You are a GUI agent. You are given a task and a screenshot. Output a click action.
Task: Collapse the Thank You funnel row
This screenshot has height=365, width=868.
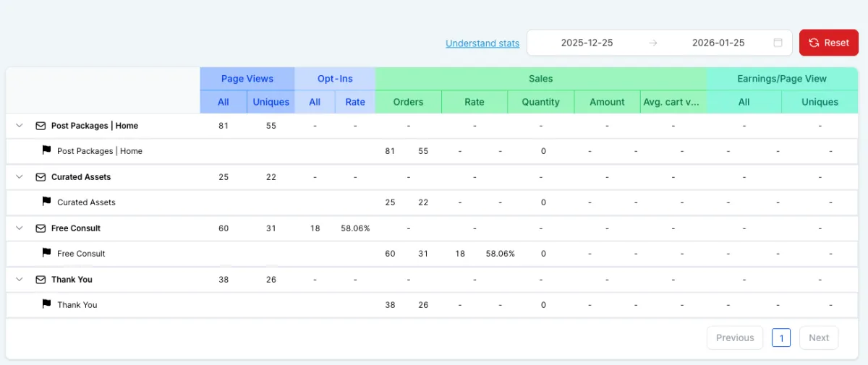(x=20, y=280)
